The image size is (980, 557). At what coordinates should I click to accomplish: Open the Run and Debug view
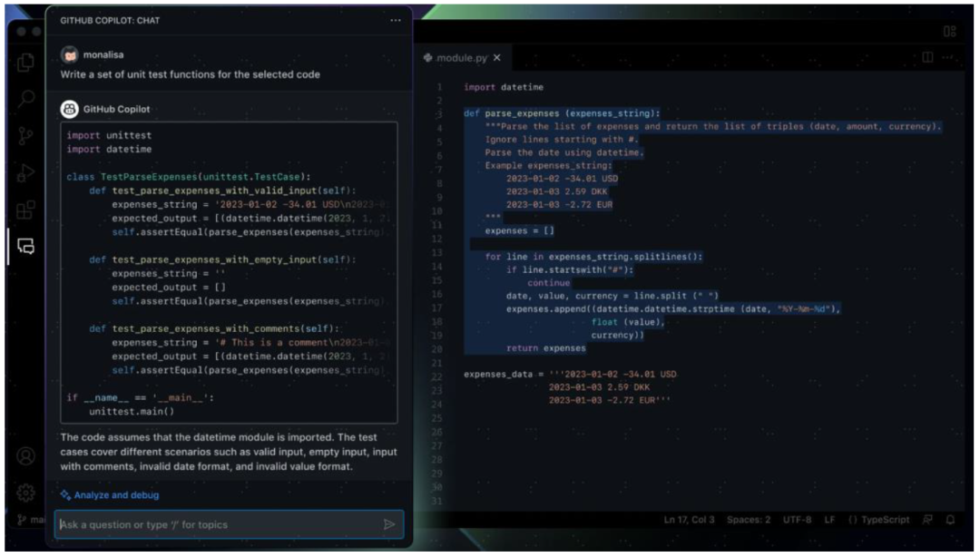25,172
